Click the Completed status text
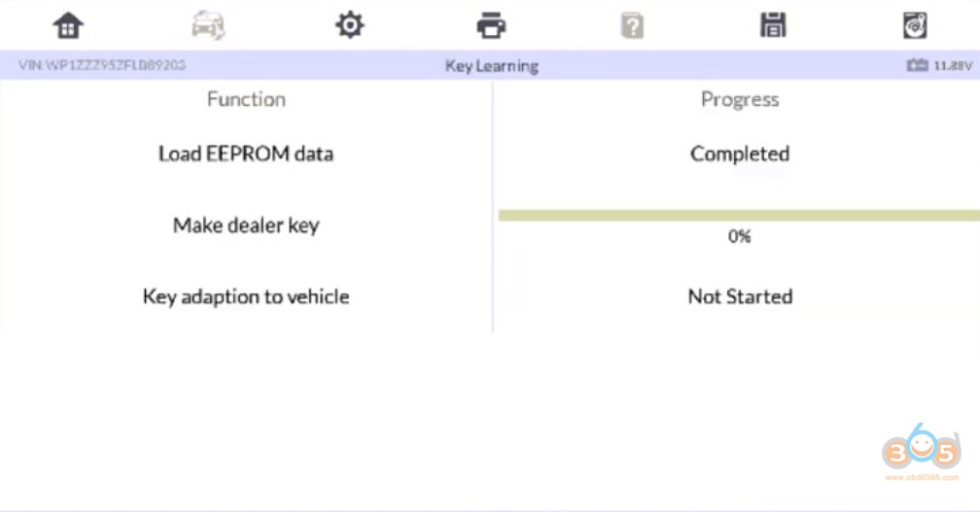Image resolution: width=980 pixels, height=512 pixels. [x=740, y=154]
